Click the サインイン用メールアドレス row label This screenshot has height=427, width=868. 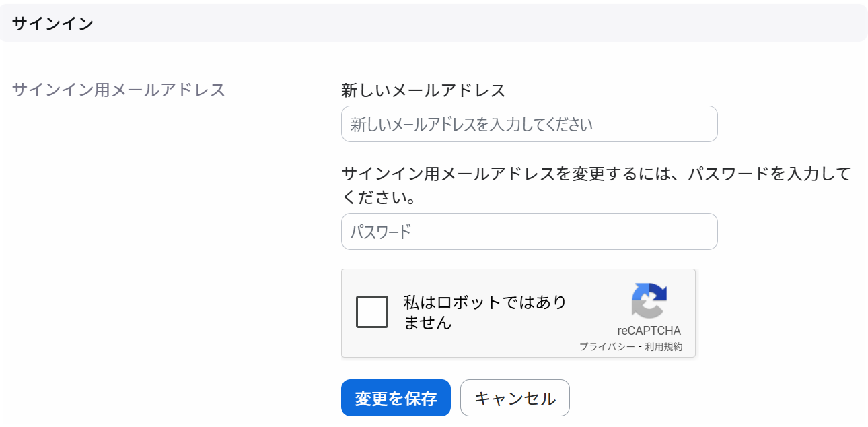[x=118, y=90]
